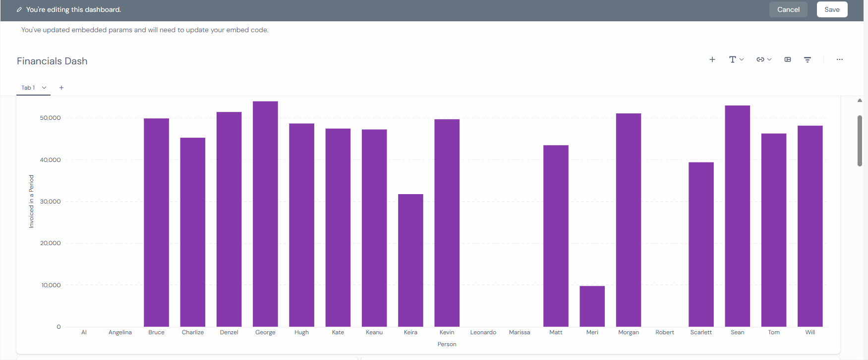Click the Financials Dash title field
This screenshot has width=868, height=360.
click(52, 61)
